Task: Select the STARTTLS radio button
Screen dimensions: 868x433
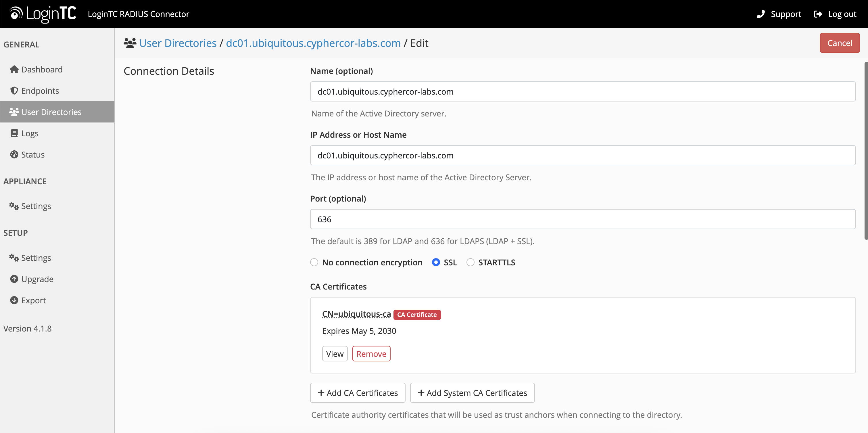Action: tap(471, 262)
